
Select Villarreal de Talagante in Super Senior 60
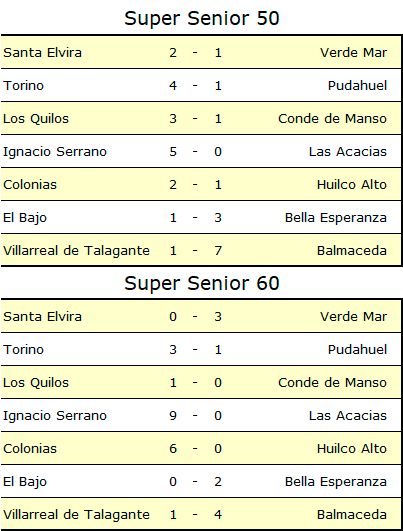point(76,515)
